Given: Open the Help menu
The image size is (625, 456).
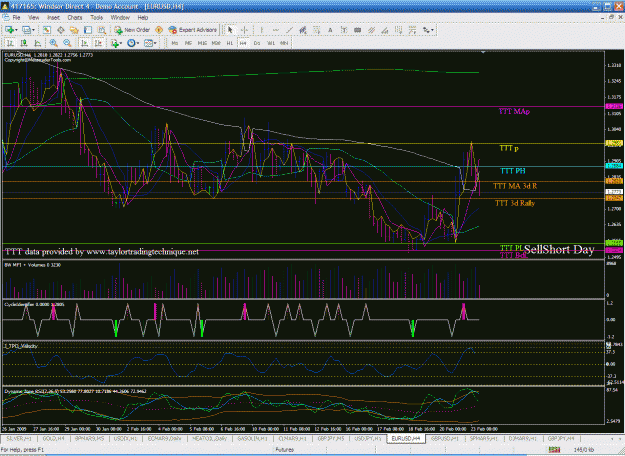Looking at the screenshot, I should point(143,18).
